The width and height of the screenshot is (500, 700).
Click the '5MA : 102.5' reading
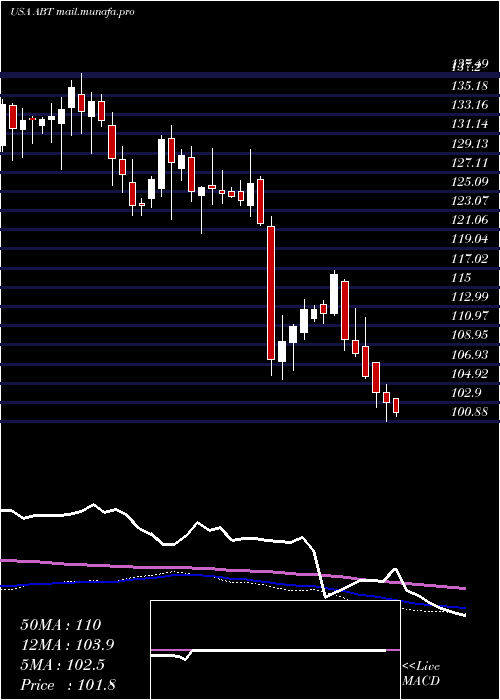tap(62, 665)
